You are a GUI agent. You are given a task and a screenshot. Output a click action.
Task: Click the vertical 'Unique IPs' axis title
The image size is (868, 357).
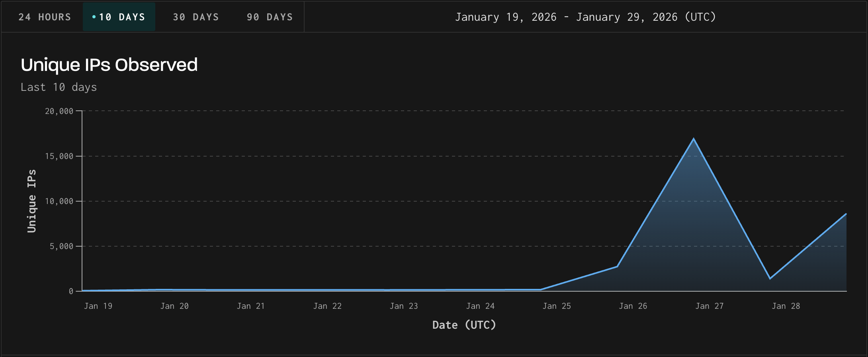(31, 201)
